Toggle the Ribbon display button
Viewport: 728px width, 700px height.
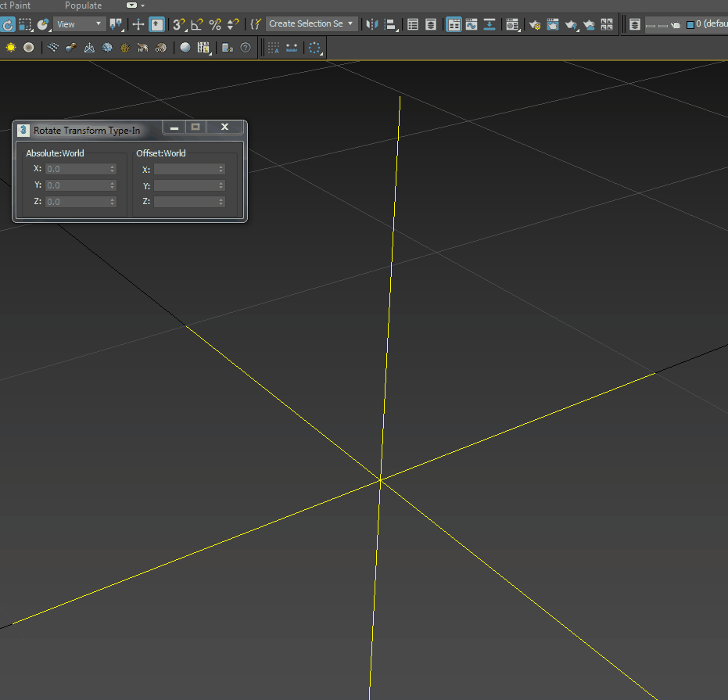click(454, 24)
